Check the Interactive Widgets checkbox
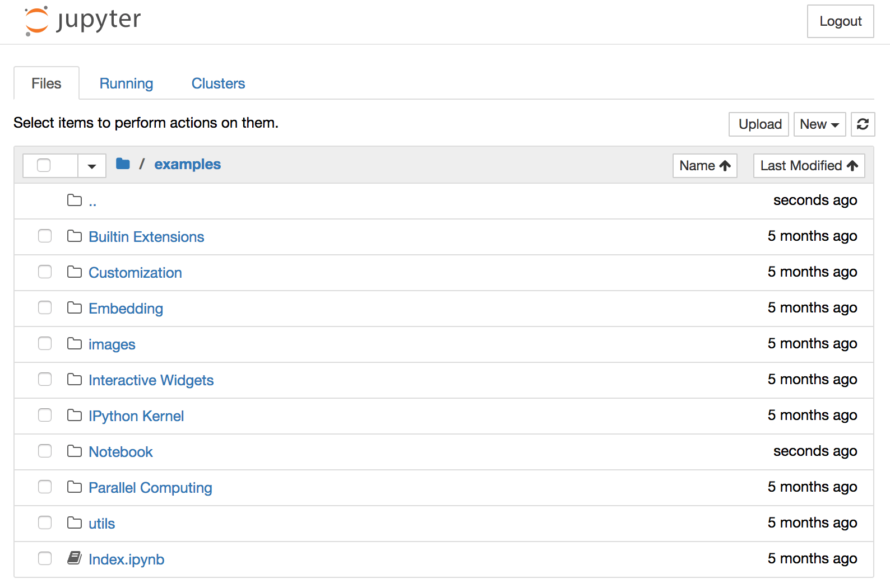This screenshot has height=588, width=890. (x=45, y=379)
